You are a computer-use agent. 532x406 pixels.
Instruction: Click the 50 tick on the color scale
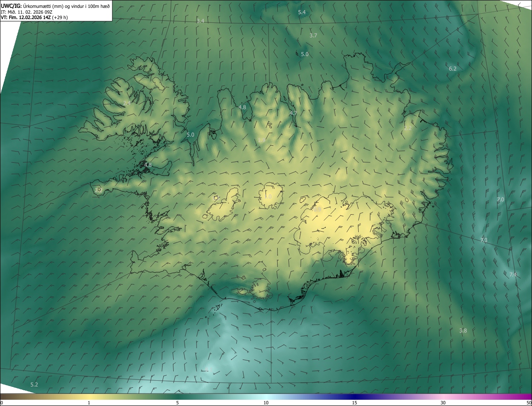point(529,403)
